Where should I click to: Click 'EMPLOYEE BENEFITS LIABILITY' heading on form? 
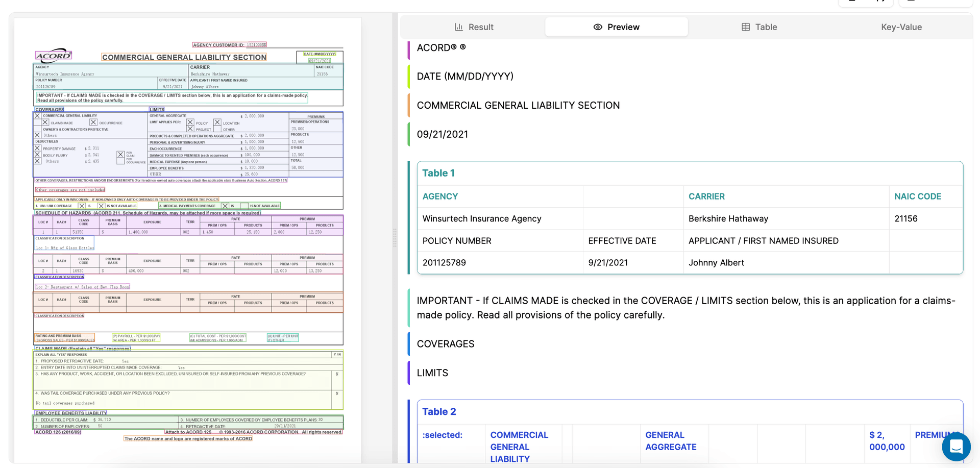click(x=71, y=413)
